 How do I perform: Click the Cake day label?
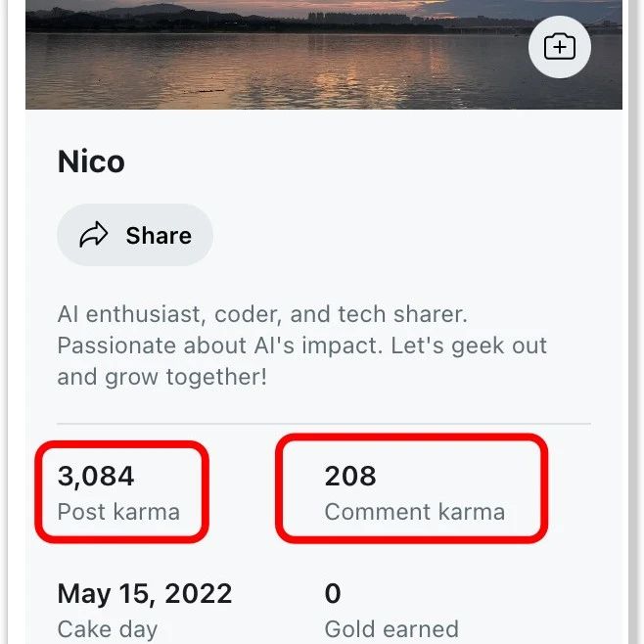108,629
